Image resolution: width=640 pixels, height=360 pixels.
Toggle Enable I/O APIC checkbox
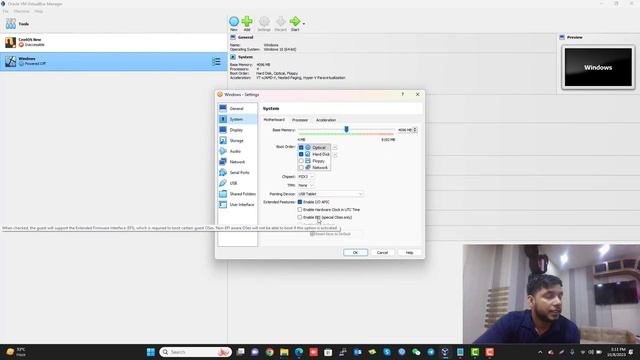[x=300, y=202]
